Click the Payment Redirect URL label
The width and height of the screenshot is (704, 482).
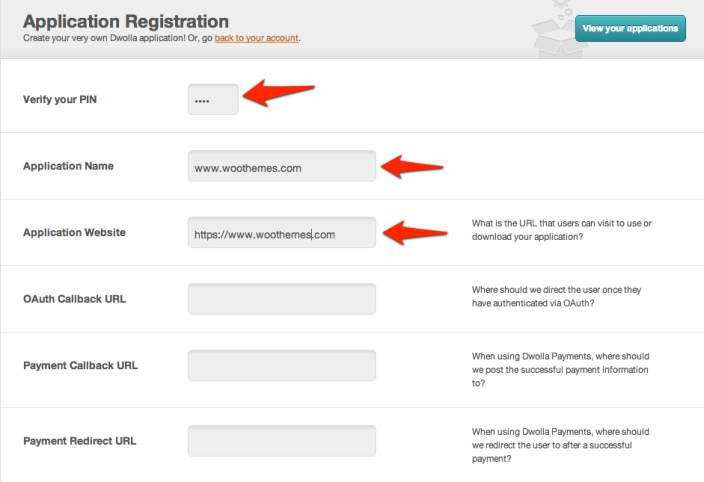coord(79,441)
